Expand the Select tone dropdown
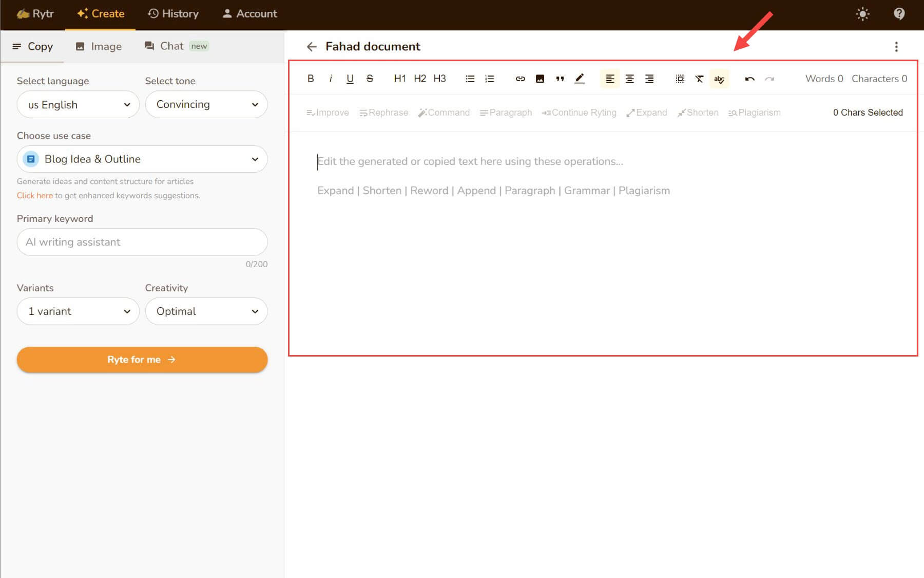The width and height of the screenshot is (924, 578). 206,105
